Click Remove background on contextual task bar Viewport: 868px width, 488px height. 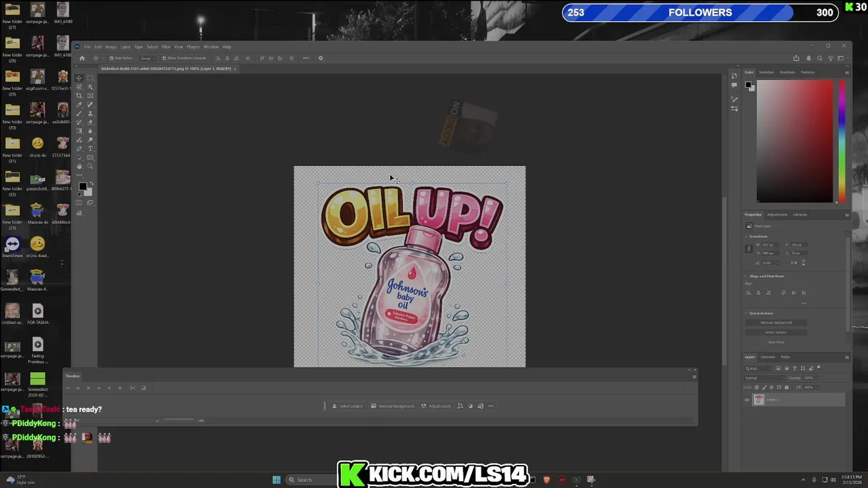click(x=393, y=406)
